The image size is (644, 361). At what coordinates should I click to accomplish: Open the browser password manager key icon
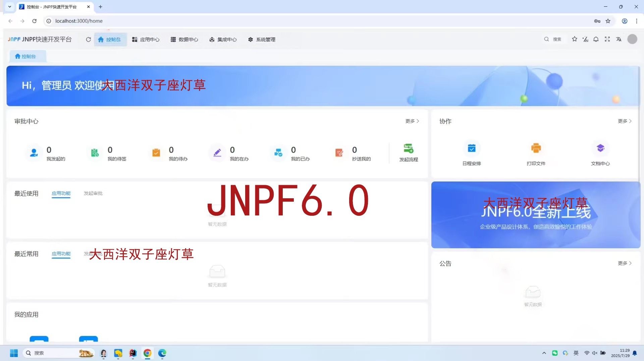click(597, 21)
